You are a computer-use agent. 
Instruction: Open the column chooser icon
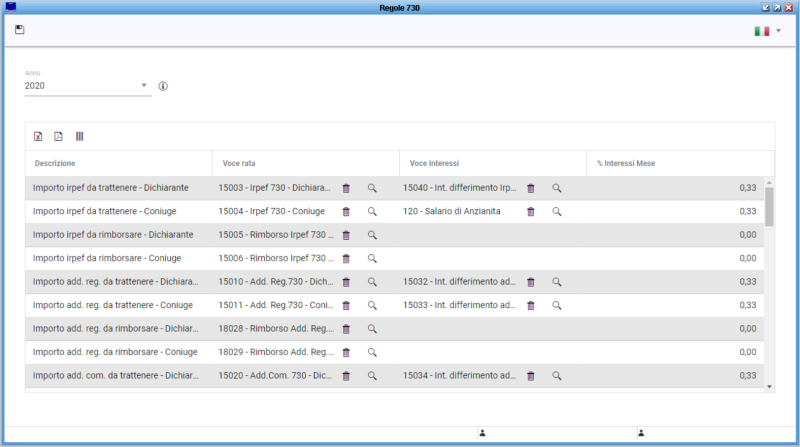click(x=79, y=136)
